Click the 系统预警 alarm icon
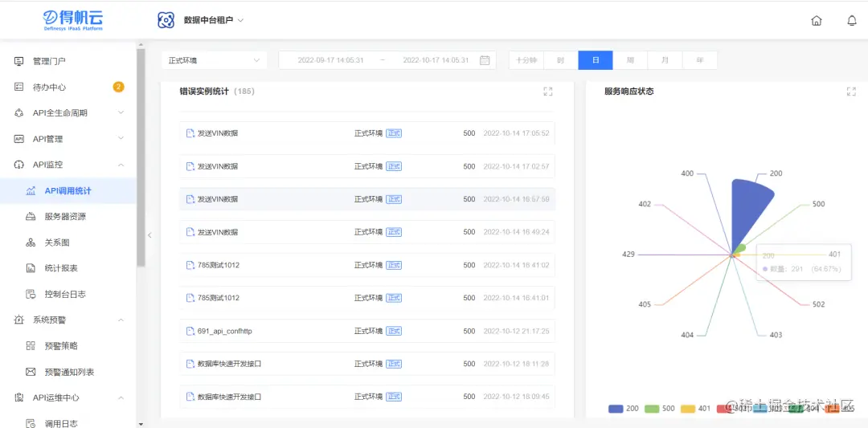The image size is (868, 428). [x=18, y=320]
